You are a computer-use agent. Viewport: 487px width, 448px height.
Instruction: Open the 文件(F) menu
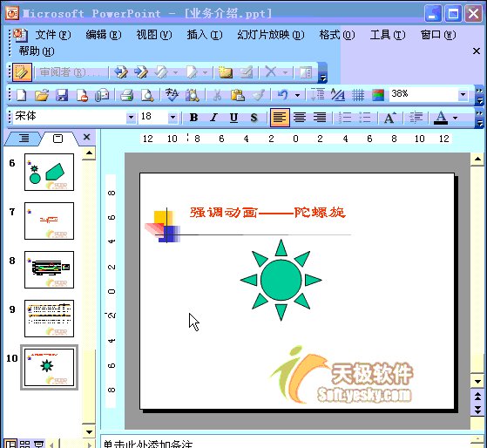coord(53,35)
